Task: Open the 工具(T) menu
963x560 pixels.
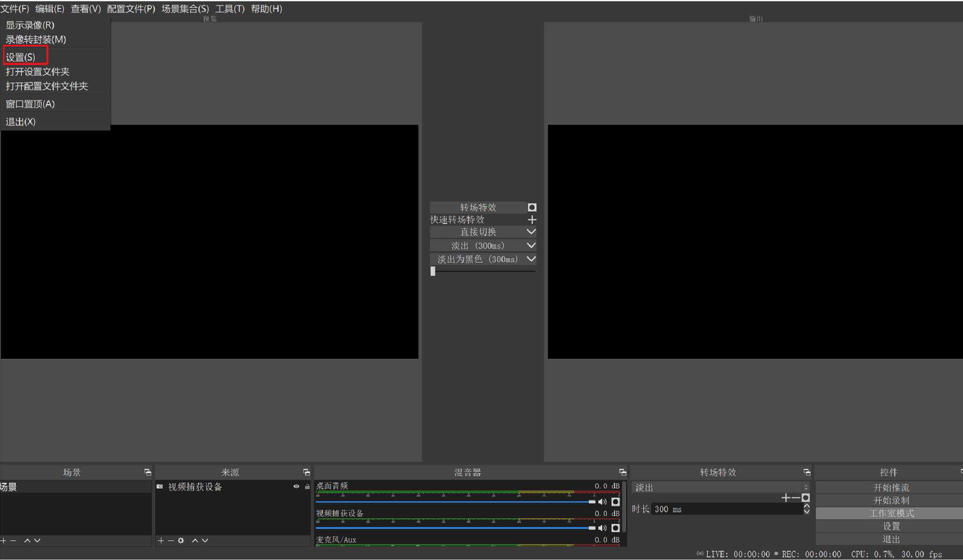Action: [230, 9]
